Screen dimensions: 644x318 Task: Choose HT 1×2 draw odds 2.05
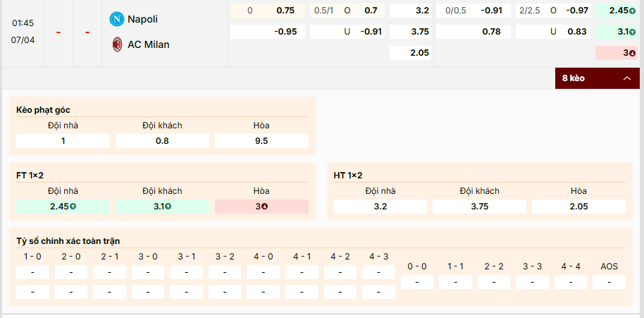(578, 207)
